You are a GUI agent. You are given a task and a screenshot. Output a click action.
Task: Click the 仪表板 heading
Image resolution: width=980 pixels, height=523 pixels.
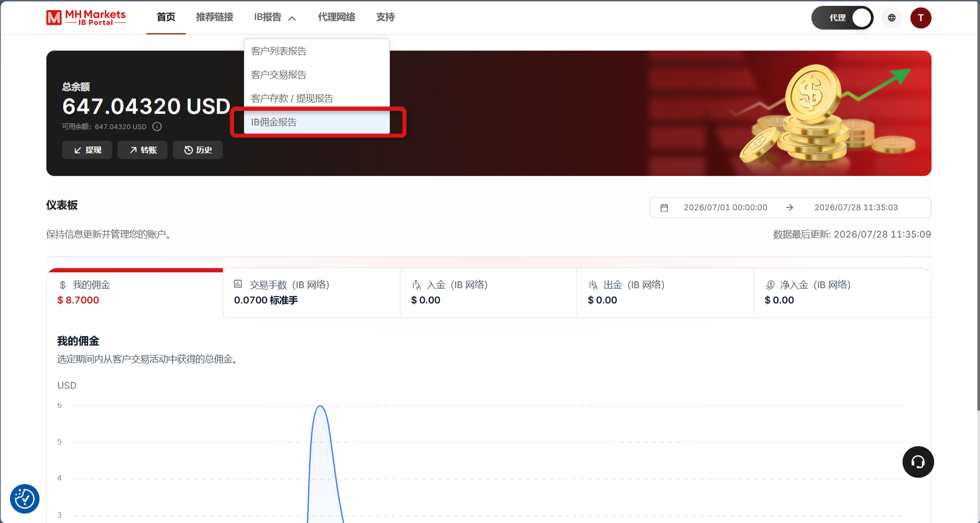coord(62,205)
